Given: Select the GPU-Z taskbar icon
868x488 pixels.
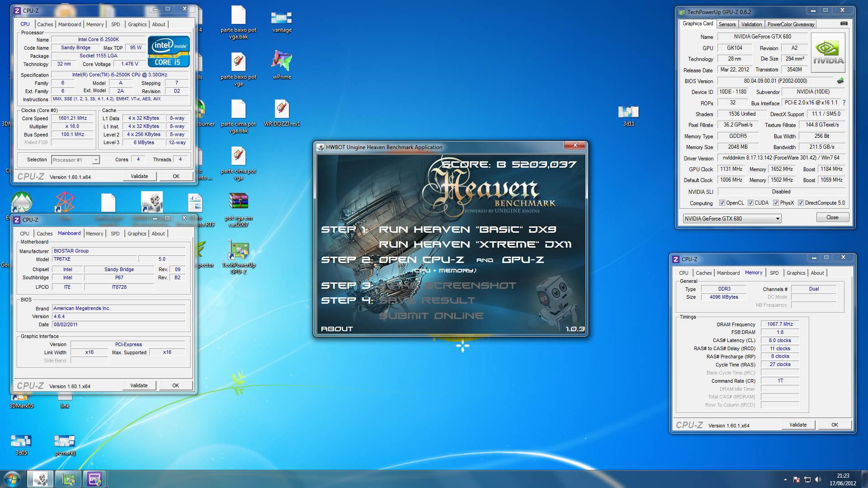Looking at the screenshot, I should tap(68, 479).
